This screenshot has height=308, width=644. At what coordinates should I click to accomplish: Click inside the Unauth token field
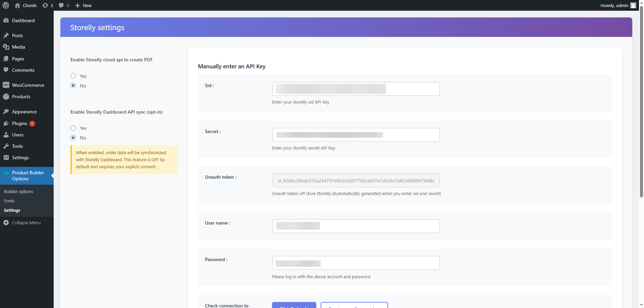tap(356, 180)
